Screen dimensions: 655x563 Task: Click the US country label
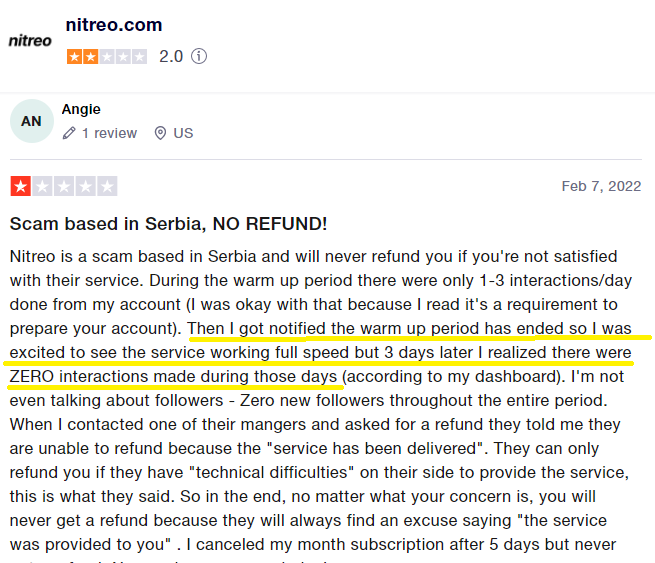[x=183, y=133]
